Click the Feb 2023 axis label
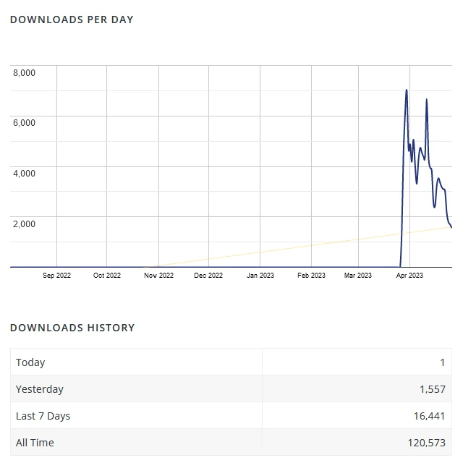Viewport: 463px width, 476px height. click(312, 276)
